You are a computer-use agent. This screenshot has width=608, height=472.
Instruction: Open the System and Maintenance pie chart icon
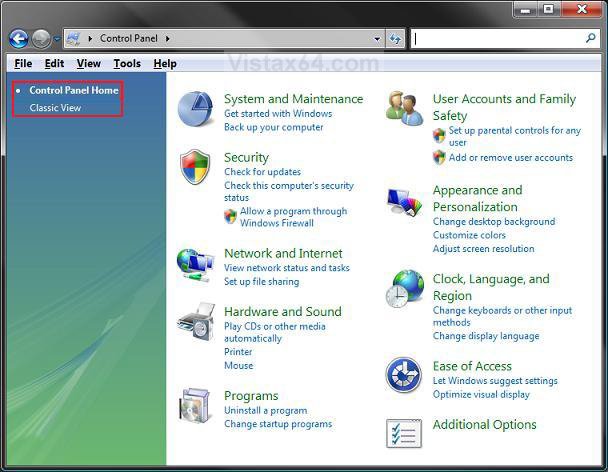(195, 109)
